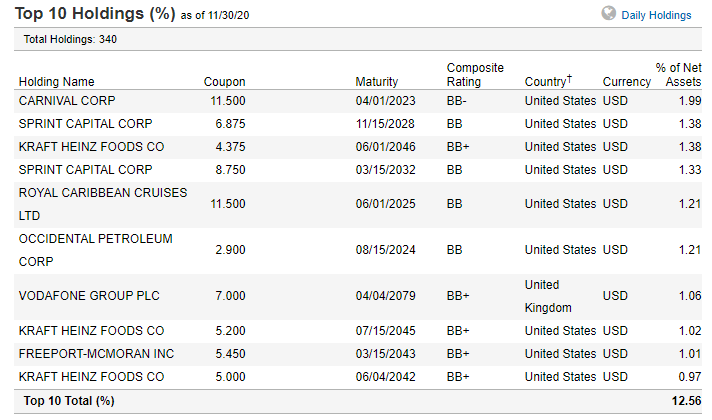
Task: Select the VODAFONE GROUP PLC holding
Action: click(x=358, y=296)
